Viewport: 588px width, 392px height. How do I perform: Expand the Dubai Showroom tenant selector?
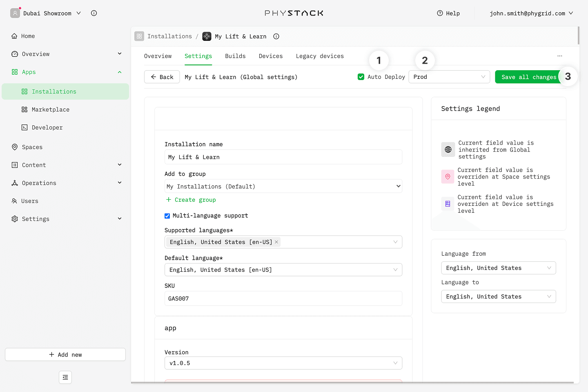click(79, 13)
